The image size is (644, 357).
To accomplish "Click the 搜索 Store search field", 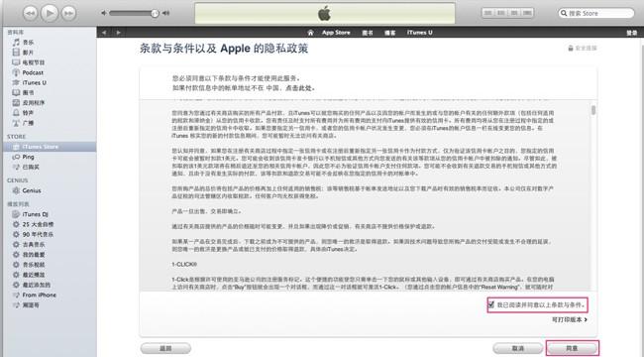I will pos(595,13).
